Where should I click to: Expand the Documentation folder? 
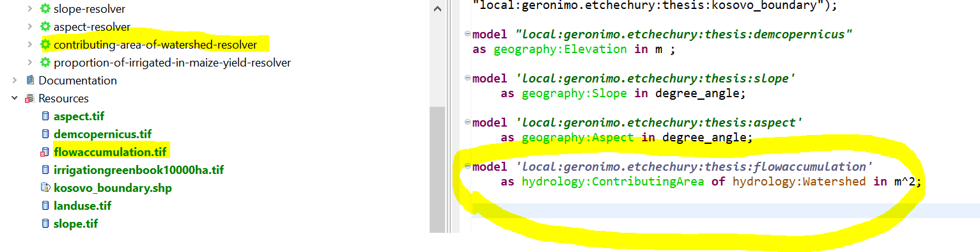[15, 81]
